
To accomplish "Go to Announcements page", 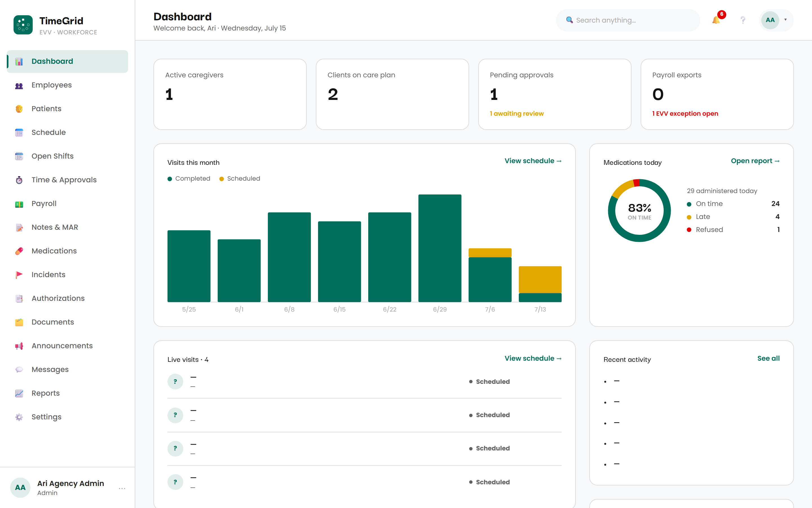I will coord(67,346).
